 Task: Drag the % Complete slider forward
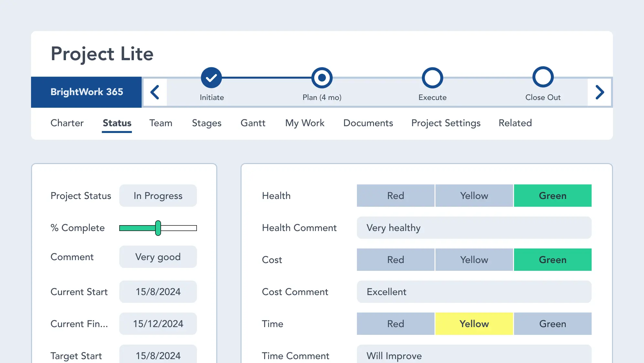click(x=158, y=228)
